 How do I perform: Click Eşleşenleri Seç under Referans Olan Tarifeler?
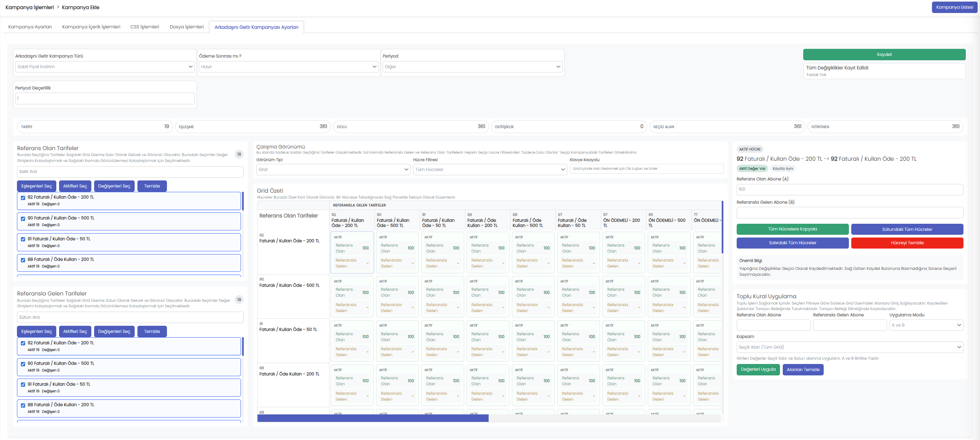point(37,186)
